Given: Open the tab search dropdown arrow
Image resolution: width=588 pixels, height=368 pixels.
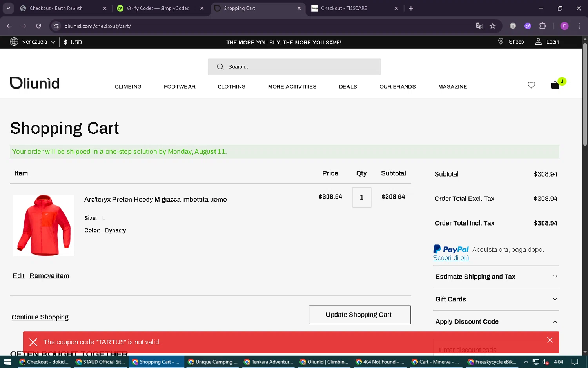Looking at the screenshot, I should (8, 8).
